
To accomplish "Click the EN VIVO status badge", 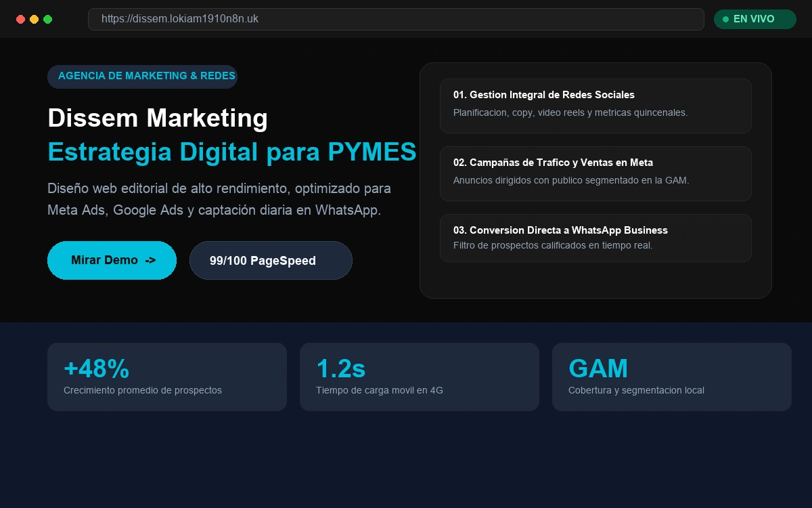I will tap(755, 19).
